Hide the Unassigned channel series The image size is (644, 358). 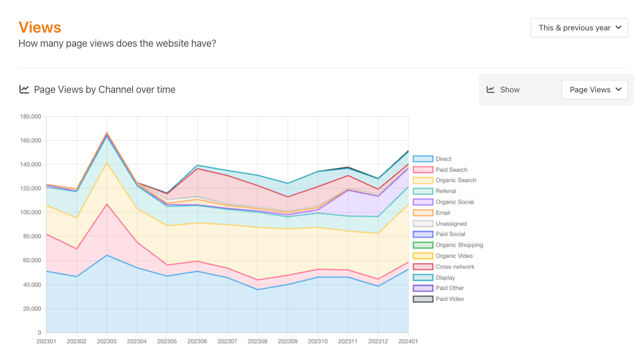(x=451, y=224)
